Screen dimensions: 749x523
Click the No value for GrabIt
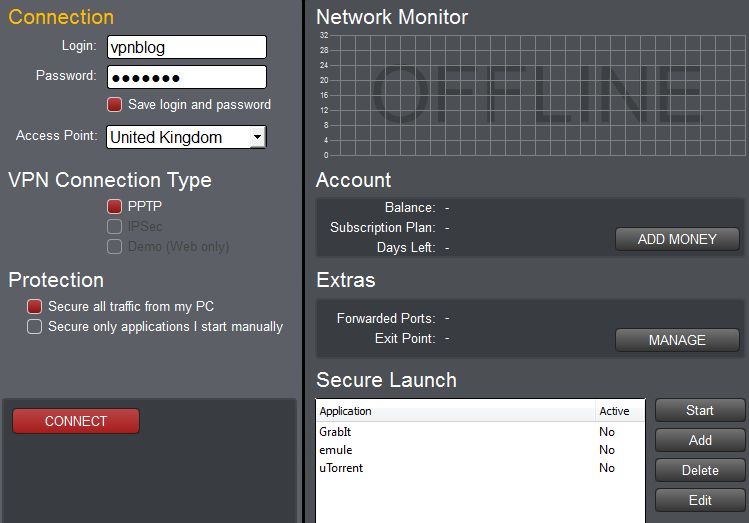click(607, 432)
